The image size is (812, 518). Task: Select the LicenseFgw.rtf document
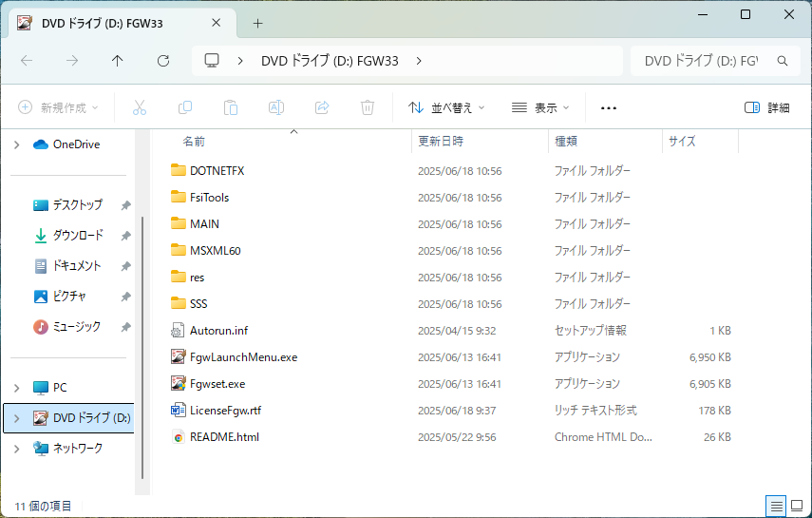point(224,411)
